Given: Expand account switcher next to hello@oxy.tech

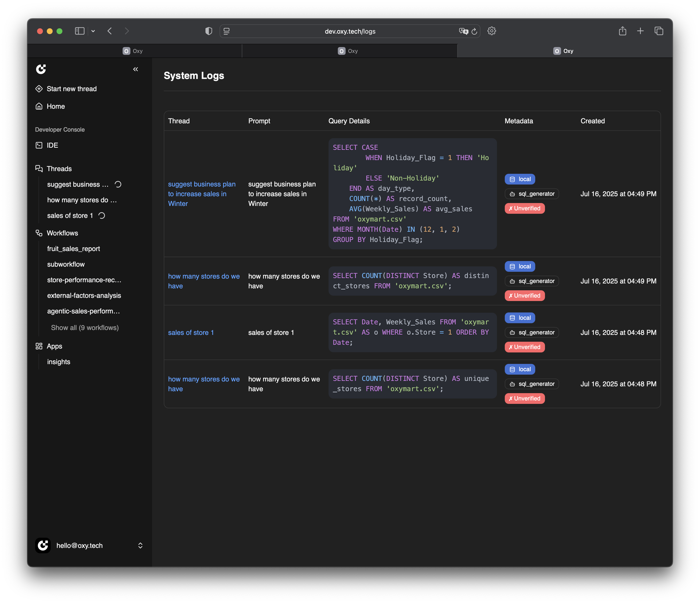Looking at the screenshot, I should pyautogui.click(x=140, y=545).
